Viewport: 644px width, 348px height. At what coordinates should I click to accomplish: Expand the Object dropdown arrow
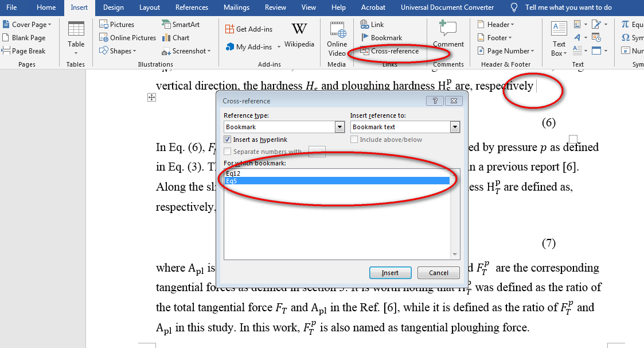[606, 51]
